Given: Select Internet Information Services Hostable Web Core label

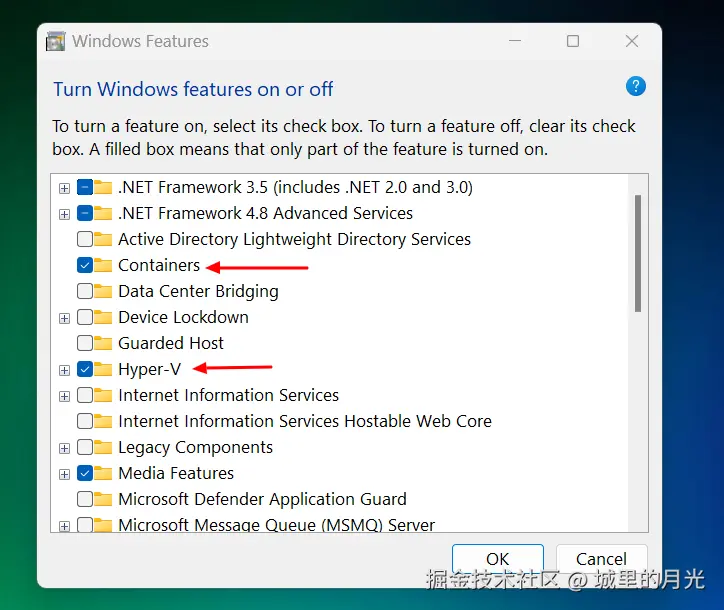Looking at the screenshot, I should click(305, 421).
